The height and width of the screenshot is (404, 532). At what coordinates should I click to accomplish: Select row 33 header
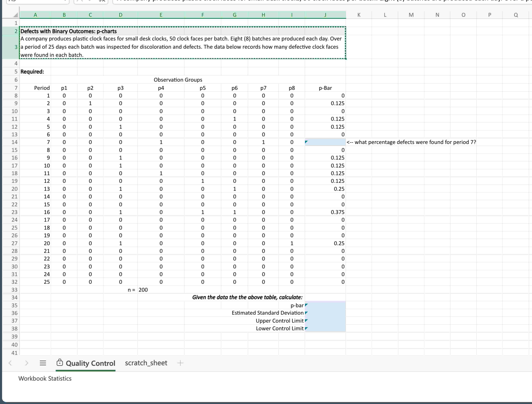click(14, 290)
